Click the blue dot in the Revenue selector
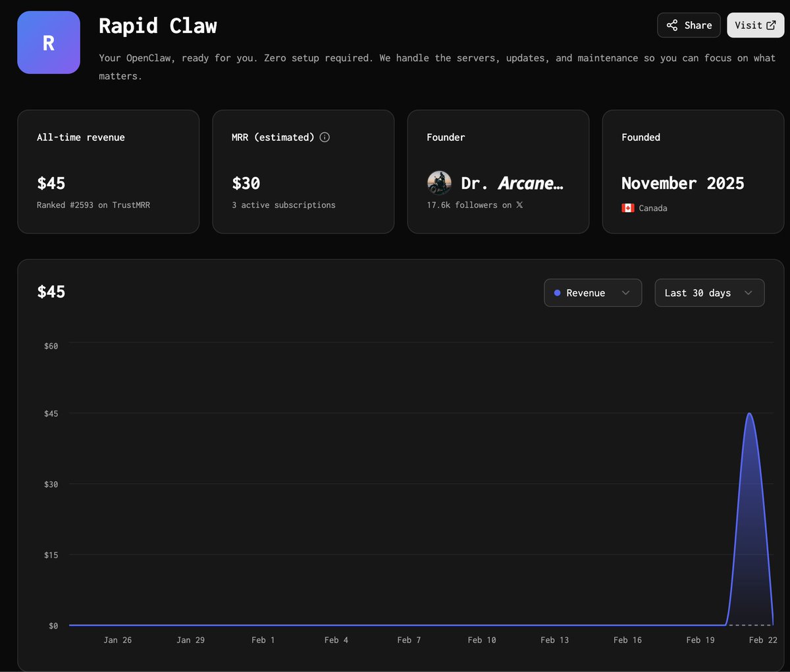The height and width of the screenshot is (672, 790). (557, 293)
